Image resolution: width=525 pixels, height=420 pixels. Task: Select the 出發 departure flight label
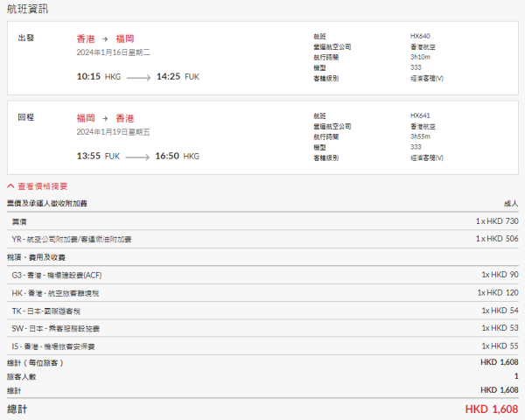[x=27, y=39]
